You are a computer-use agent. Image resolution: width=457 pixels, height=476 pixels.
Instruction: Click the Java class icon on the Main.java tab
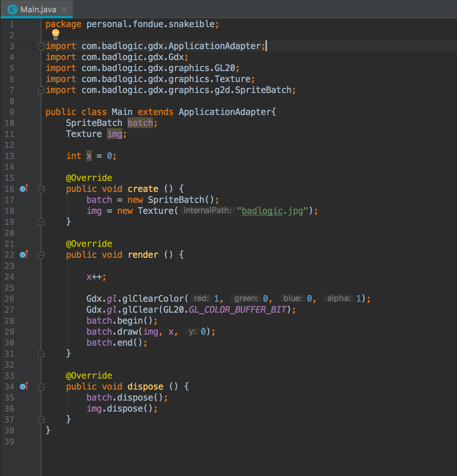(12, 9)
